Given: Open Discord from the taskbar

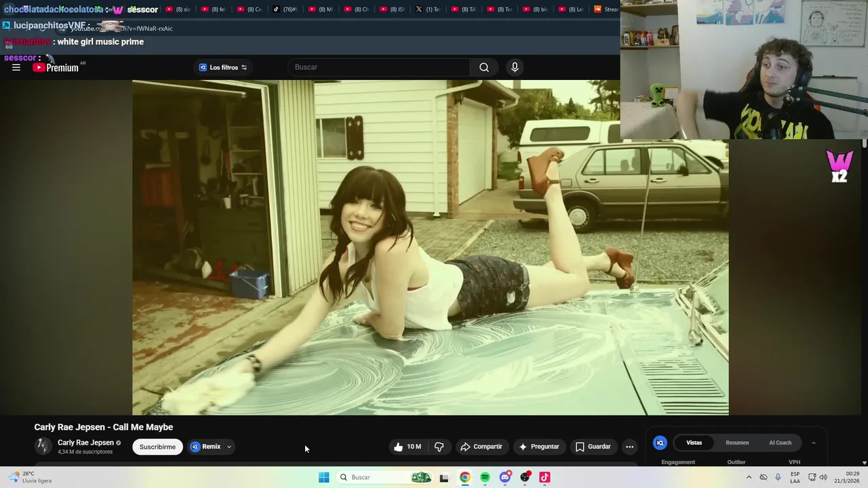Looking at the screenshot, I should click(505, 477).
